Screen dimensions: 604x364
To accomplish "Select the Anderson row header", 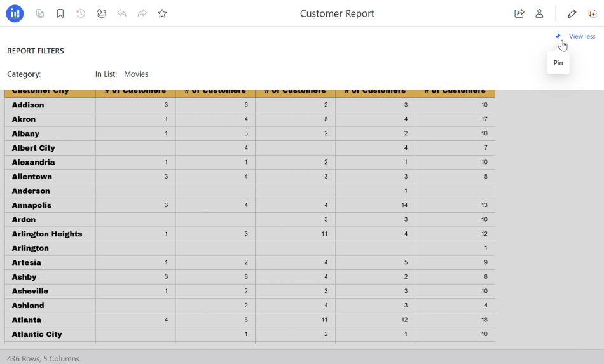I will tap(50, 191).
